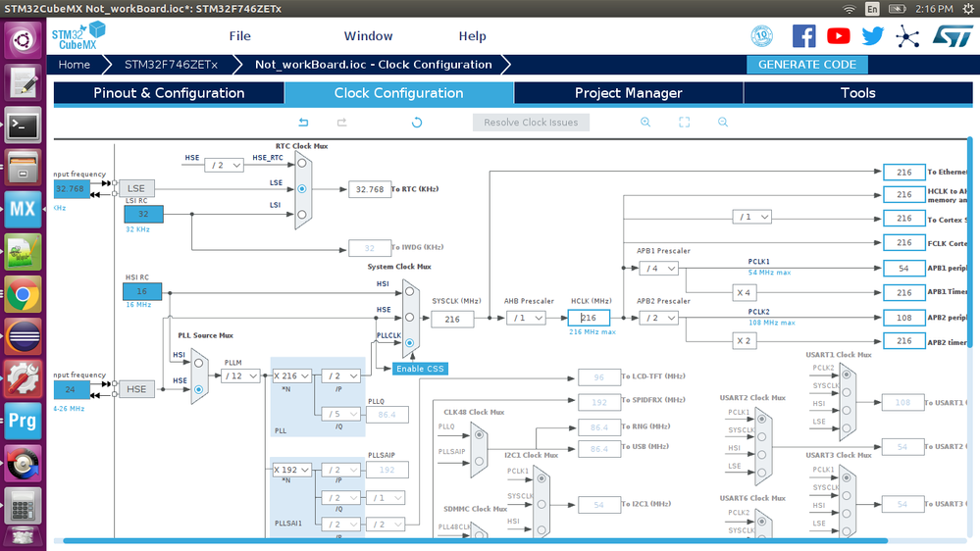Open Ubuntu dash launcher icon
Viewport: 980px width, 551px height.
24,41
